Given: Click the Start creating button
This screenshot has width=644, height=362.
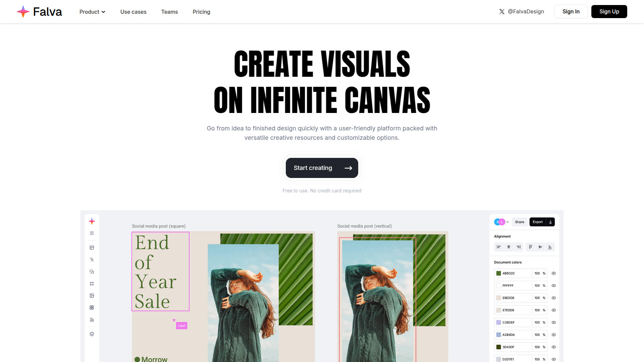Looking at the screenshot, I should (x=322, y=168).
